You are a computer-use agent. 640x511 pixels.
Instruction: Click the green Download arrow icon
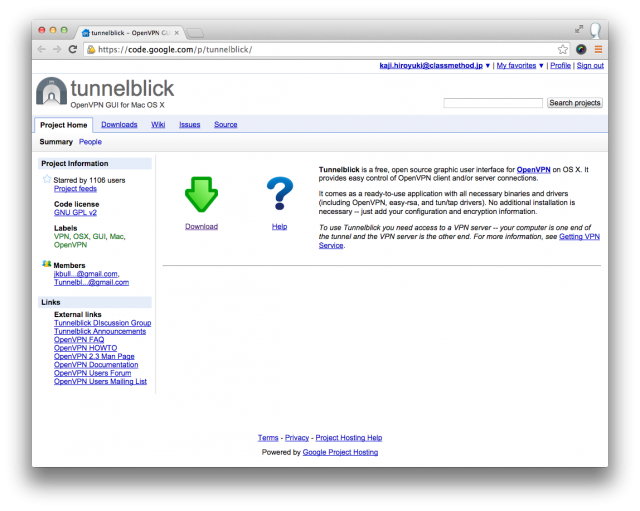point(201,195)
